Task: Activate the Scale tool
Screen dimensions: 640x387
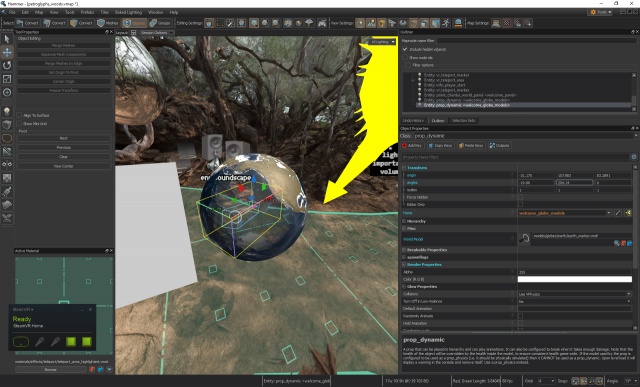Action: coord(7,79)
